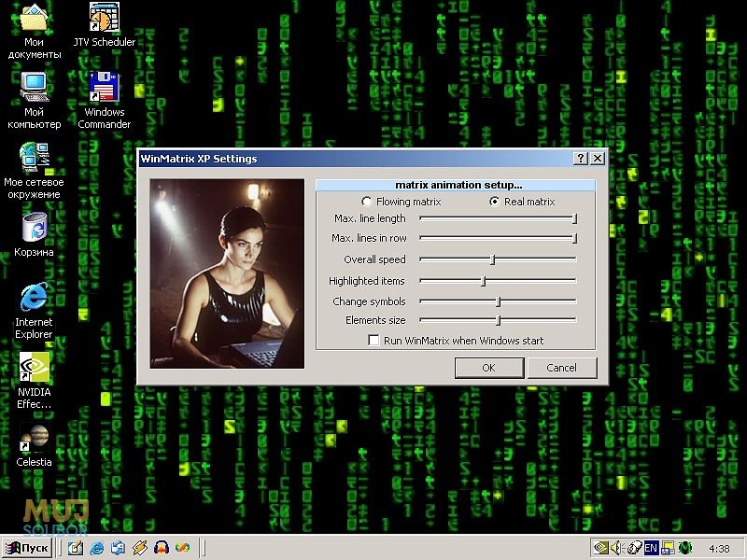Open the Корзина recycle bin
Image resolution: width=747 pixels, height=560 pixels.
[35, 227]
